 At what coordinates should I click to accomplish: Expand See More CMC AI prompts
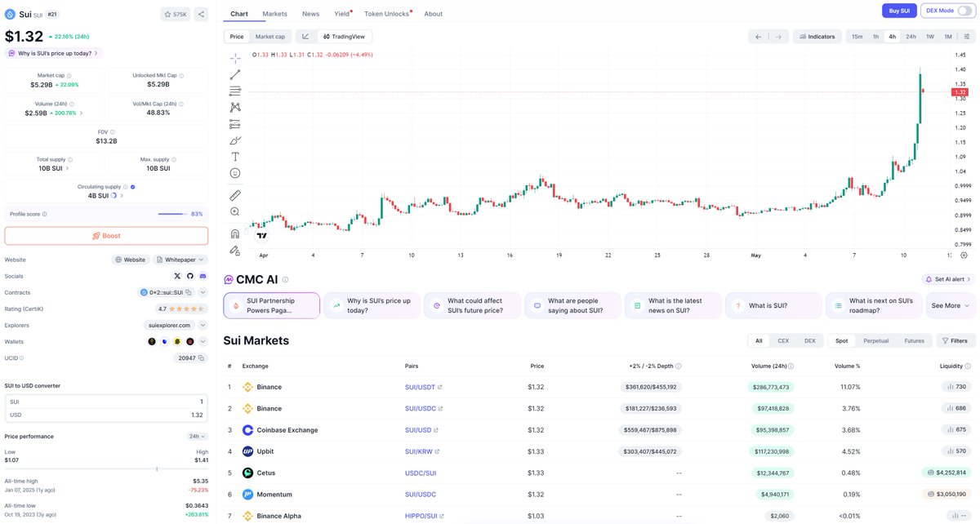click(951, 305)
